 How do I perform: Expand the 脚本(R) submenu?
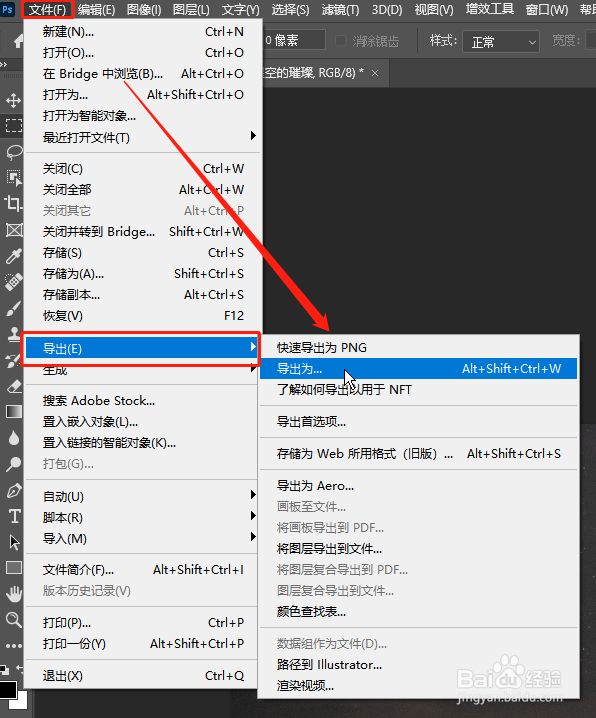coord(143,517)
